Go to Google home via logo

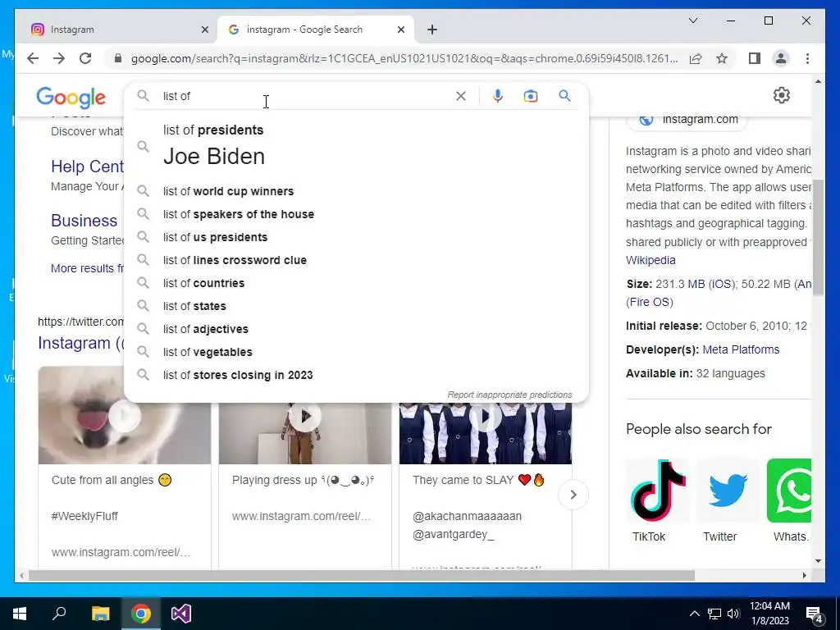[x=71, y=97]
